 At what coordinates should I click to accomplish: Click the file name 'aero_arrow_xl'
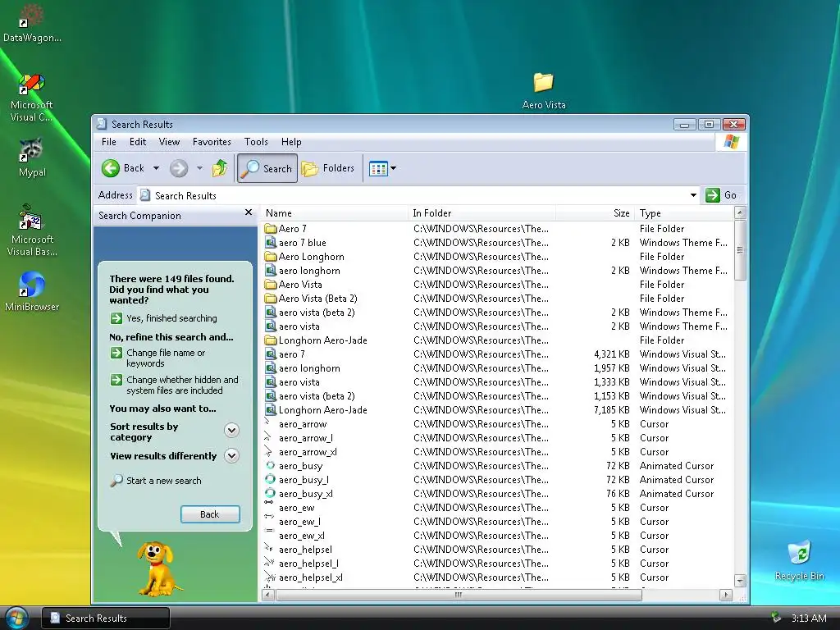pos(308,452)
